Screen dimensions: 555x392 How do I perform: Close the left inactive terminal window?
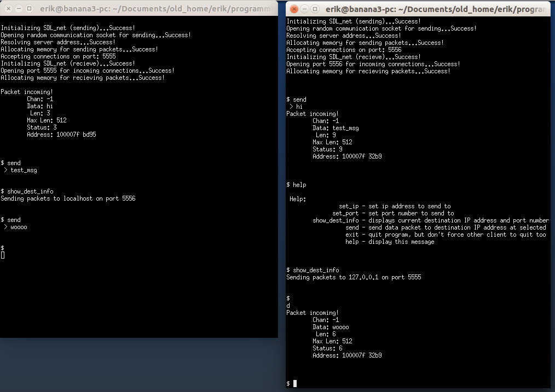pos(8,9)
